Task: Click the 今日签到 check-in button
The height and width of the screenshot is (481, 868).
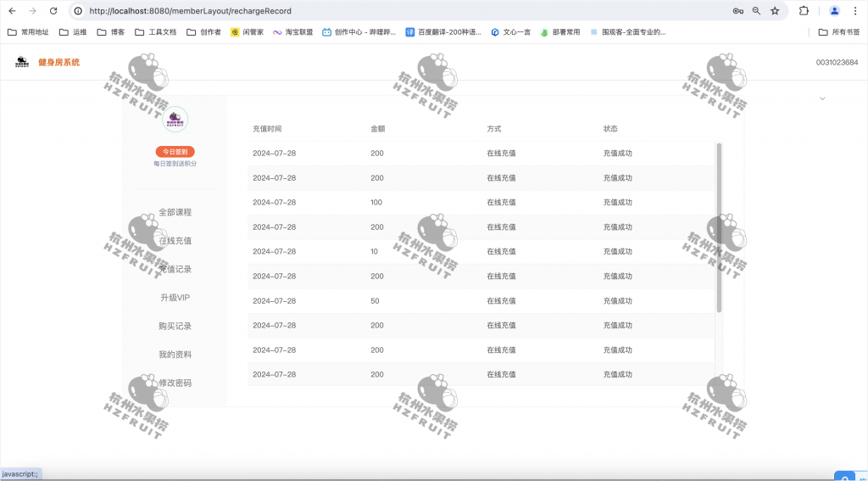Action: pyautogui.click(x=175, y=152)
